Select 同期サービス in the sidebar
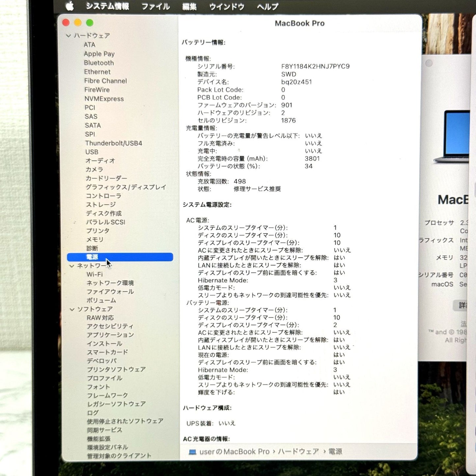Image resolution: width=476 pixels, height=476 pixels. [105, 430]
